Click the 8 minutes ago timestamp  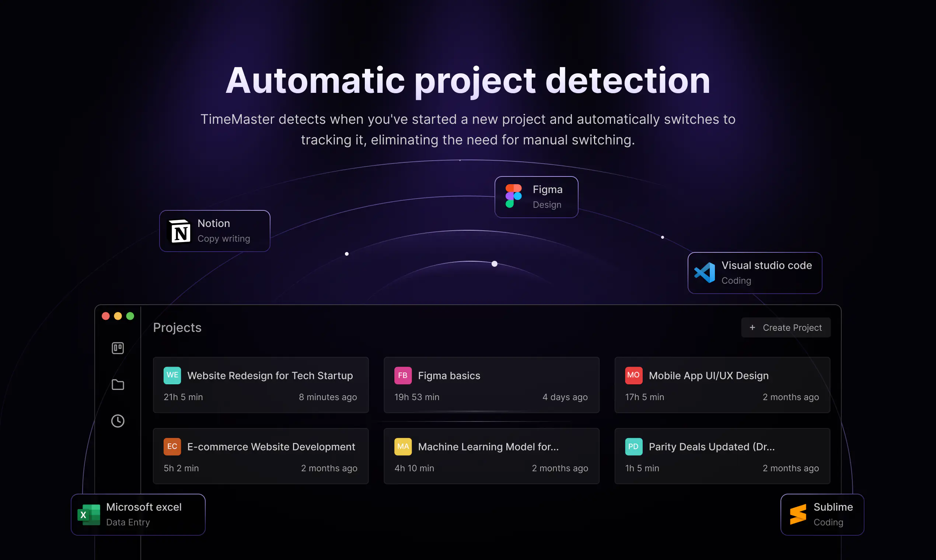coord(328,397)
